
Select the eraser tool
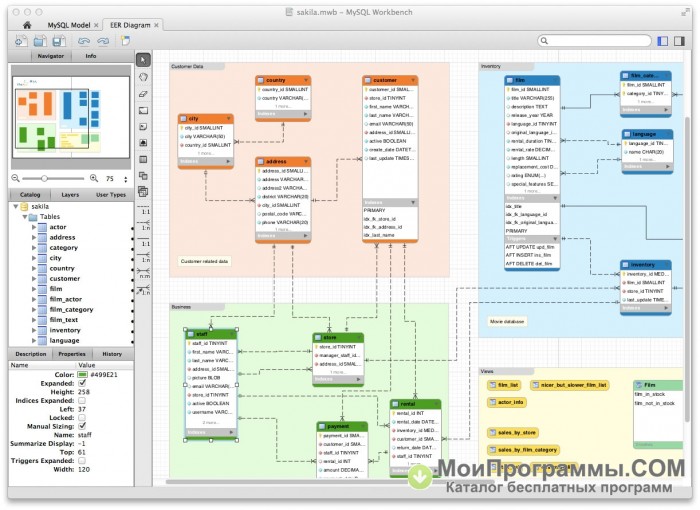click(x=143, y=94)
